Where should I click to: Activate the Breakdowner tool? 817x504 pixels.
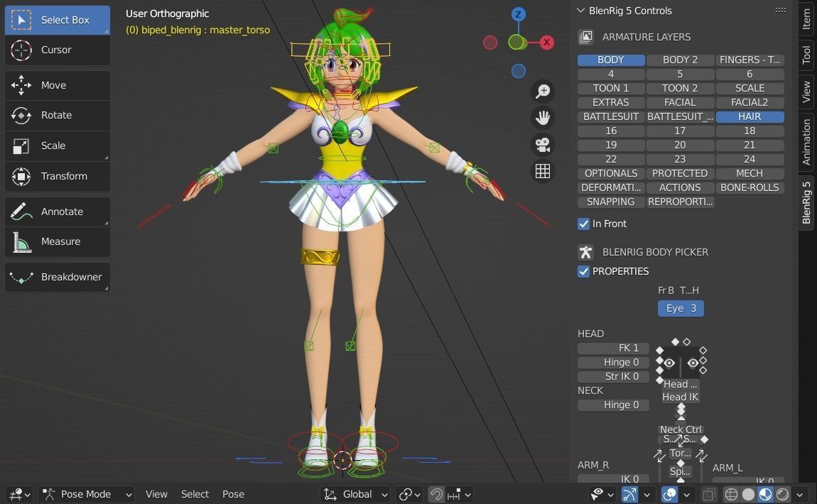click(58, 277)
